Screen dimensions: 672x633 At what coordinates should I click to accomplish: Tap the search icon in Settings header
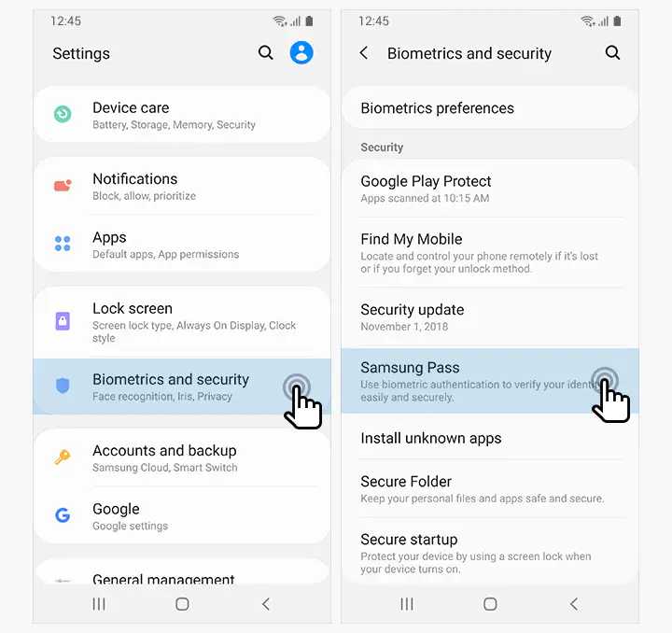[265, 52]
